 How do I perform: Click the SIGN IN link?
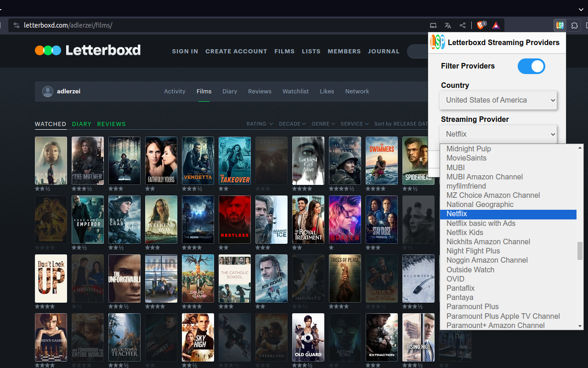click(185, 51)
